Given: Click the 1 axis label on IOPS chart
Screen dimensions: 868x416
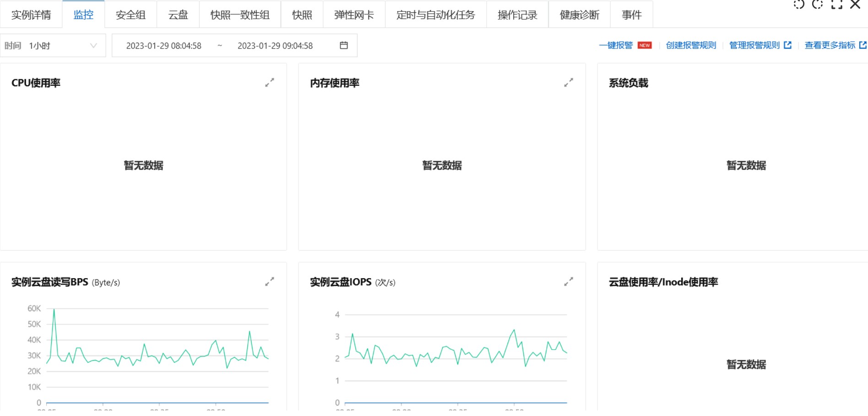Looking at the screenshot, I should coord(337,381).
